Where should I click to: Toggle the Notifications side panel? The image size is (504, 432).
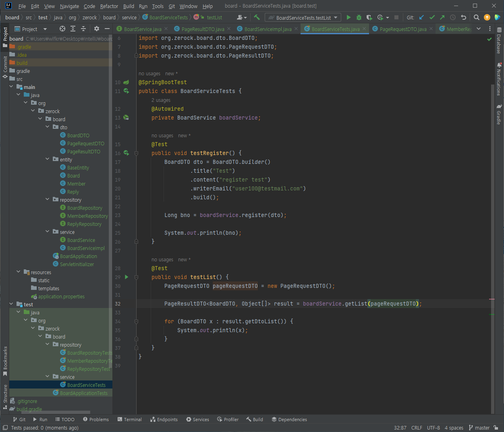499,79
